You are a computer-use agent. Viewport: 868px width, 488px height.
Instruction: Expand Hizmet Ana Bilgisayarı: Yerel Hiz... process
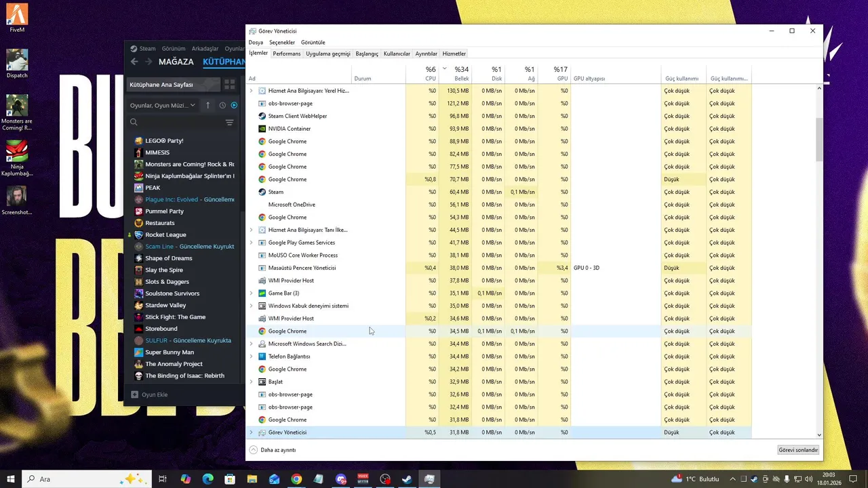coord(251,91)
